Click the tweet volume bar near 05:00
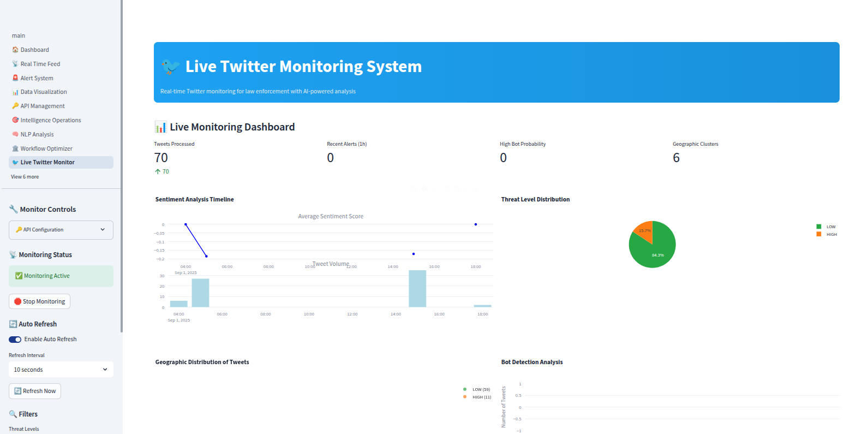Image resolution: width=868 pixels, height=434 pixels. [x=200, y=293]
